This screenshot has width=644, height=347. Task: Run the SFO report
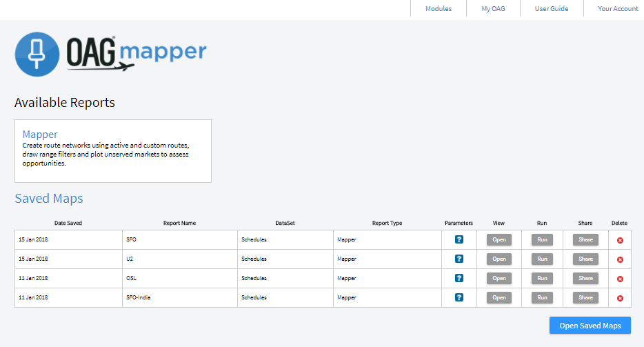[542, 239]
